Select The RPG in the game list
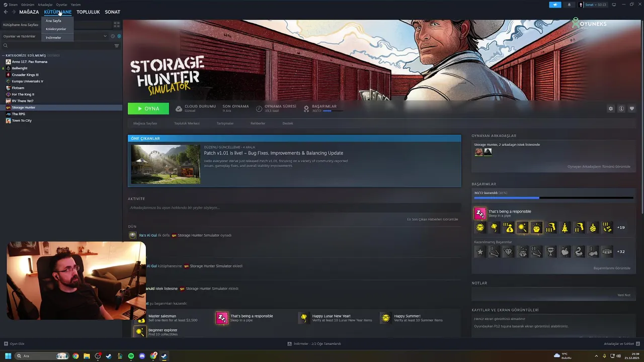The height and width of the screenshot is (362, 644). click(19, 114)
